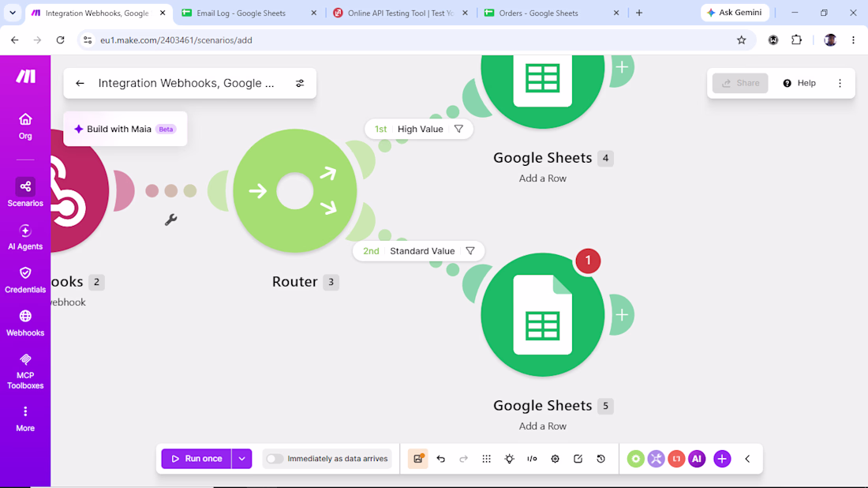
Task: Open MCP Toolboxes in the sidebar
Action: pyautogui.click(x=25, y=371)
